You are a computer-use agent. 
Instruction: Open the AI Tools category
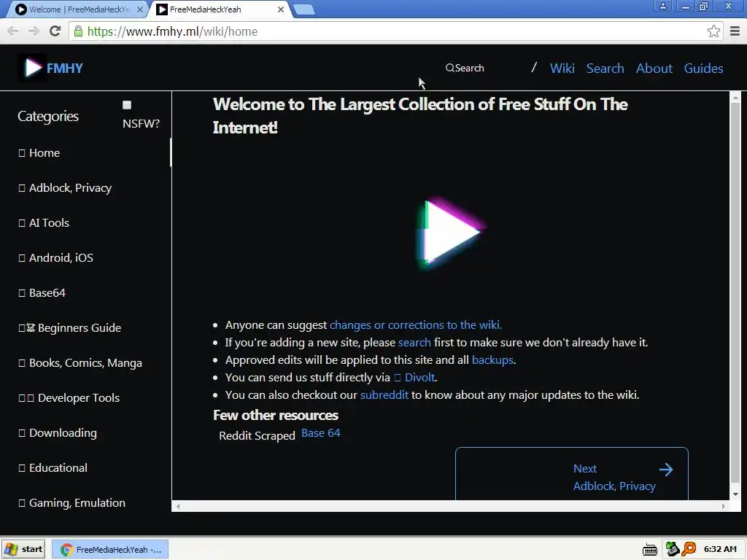coord(44,223)
